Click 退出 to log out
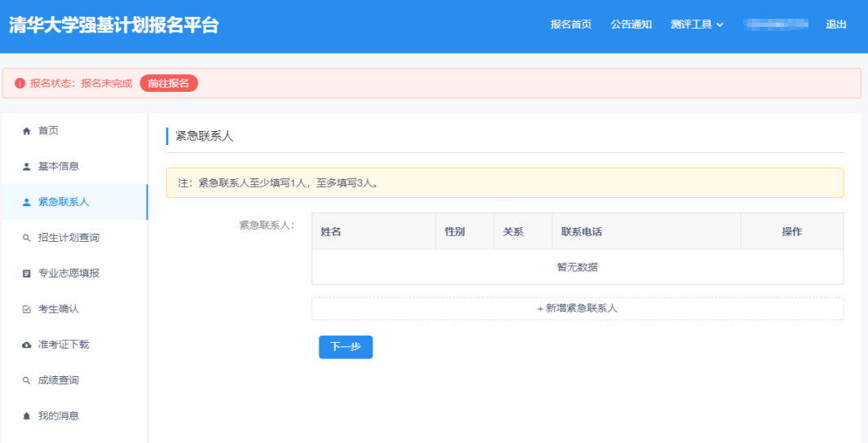 point(835,24)
